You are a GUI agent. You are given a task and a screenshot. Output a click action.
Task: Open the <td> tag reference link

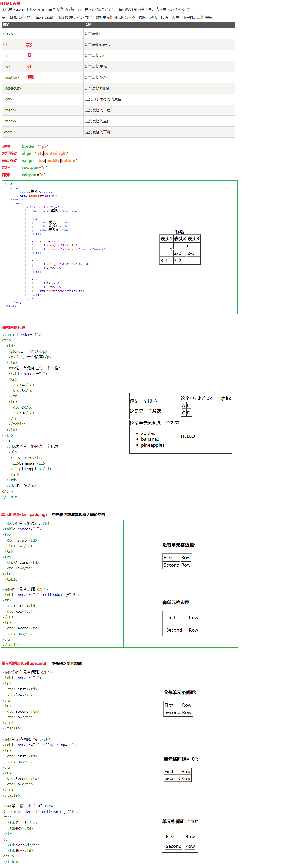click(7, 66)
